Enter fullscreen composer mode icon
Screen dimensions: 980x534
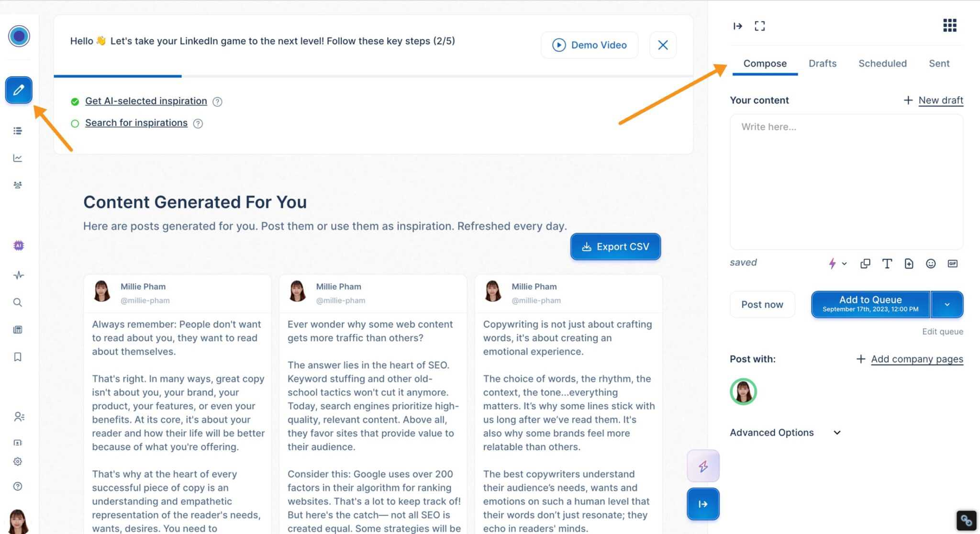(x=760, y=26)
